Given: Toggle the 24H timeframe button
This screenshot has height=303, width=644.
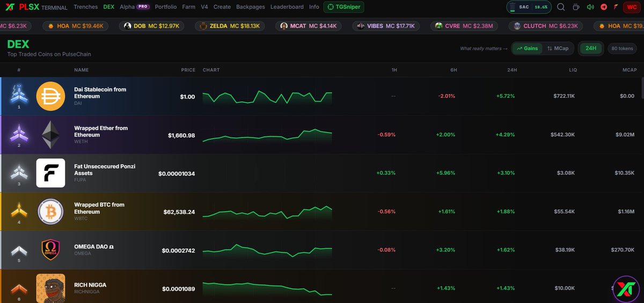Looking at the screenshot, I should [591, 48].
